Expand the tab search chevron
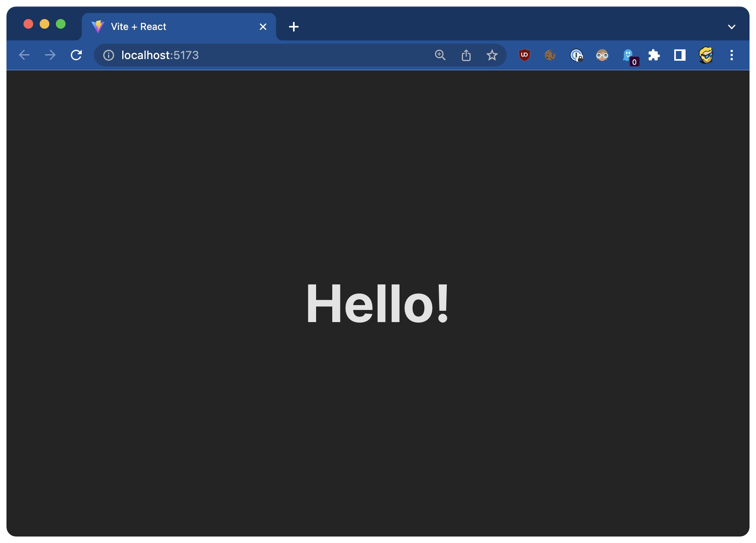This screenshot has height=543, width=756. pyautogui.click(x=731, y=27)
